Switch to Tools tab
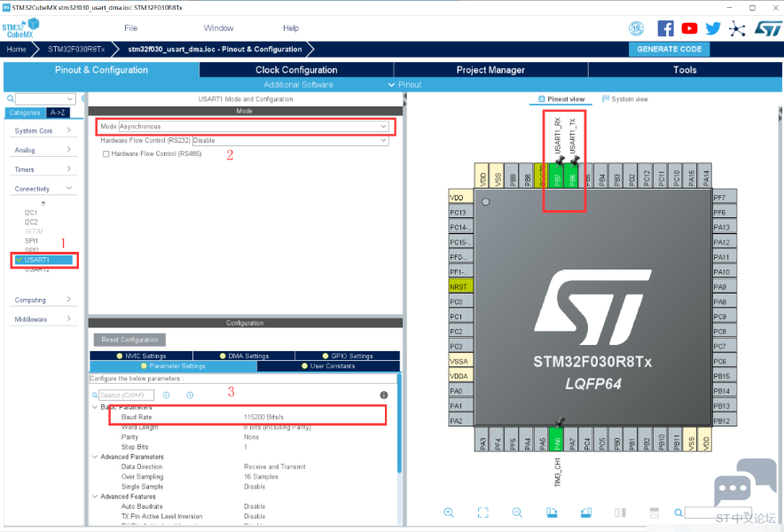Screen dimensions: 784x532 pos(685,70)
